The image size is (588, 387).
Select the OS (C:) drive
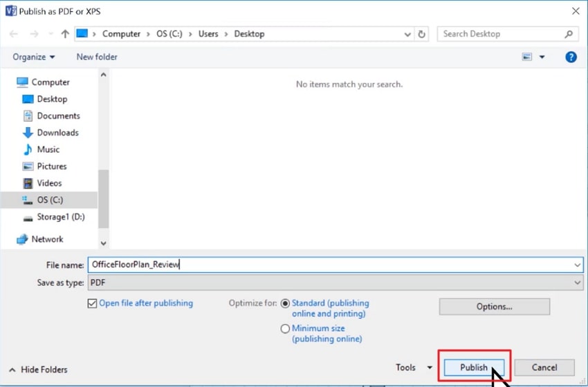point(48,200)
